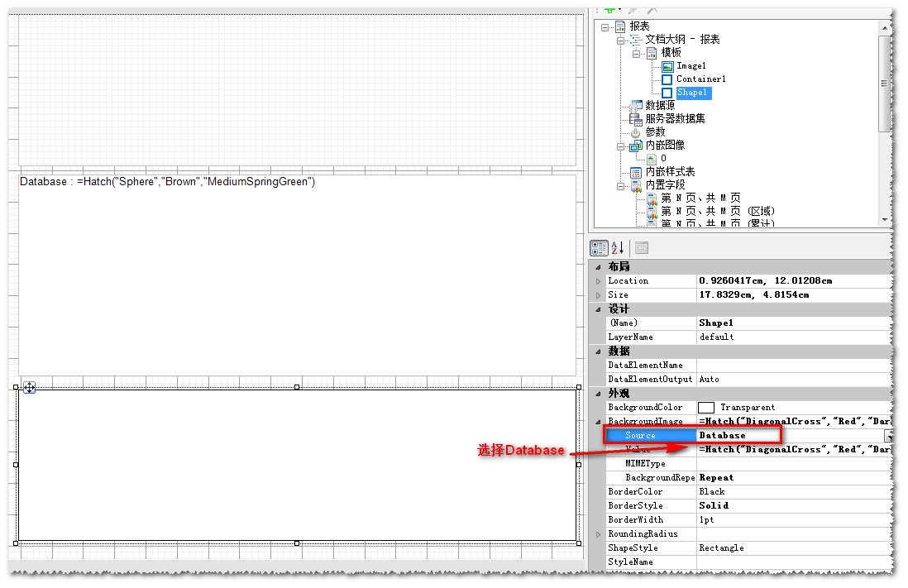Select the 参数 parameters node
The height and width of the screenshot is (588, 908).
[x=655, y=132]
